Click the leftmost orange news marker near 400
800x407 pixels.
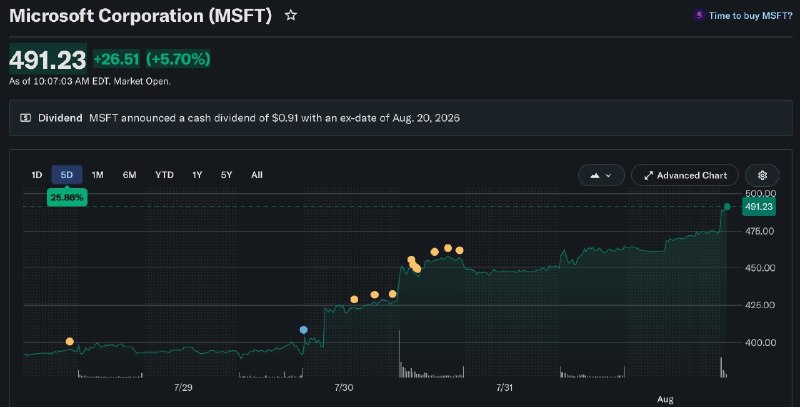point(70,341)
